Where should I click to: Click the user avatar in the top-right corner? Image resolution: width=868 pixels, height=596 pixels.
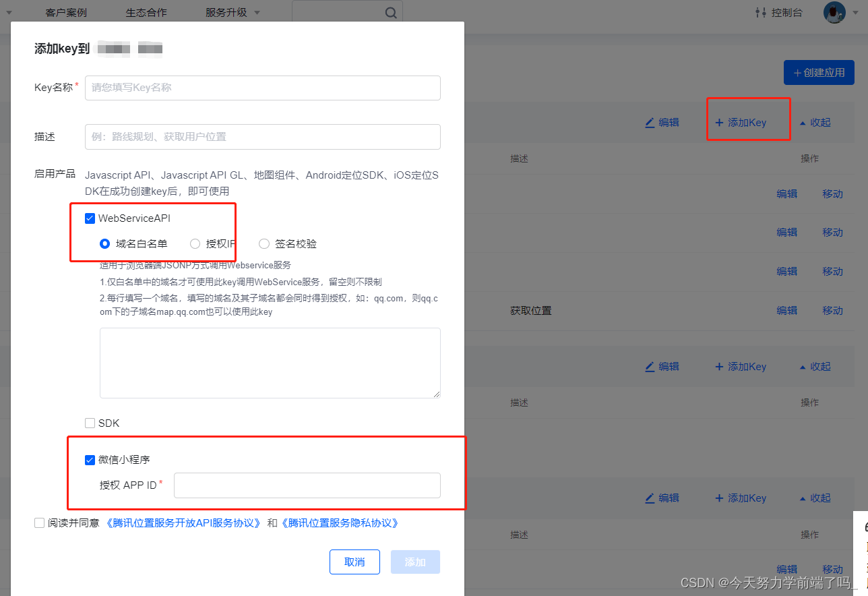tap(834, 12)
